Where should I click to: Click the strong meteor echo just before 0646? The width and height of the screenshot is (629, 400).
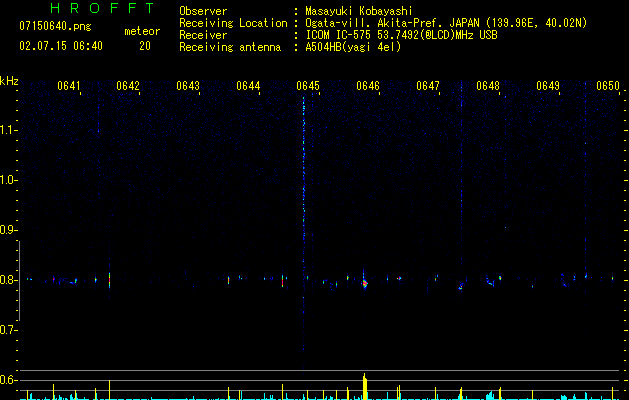click(364, 283)
